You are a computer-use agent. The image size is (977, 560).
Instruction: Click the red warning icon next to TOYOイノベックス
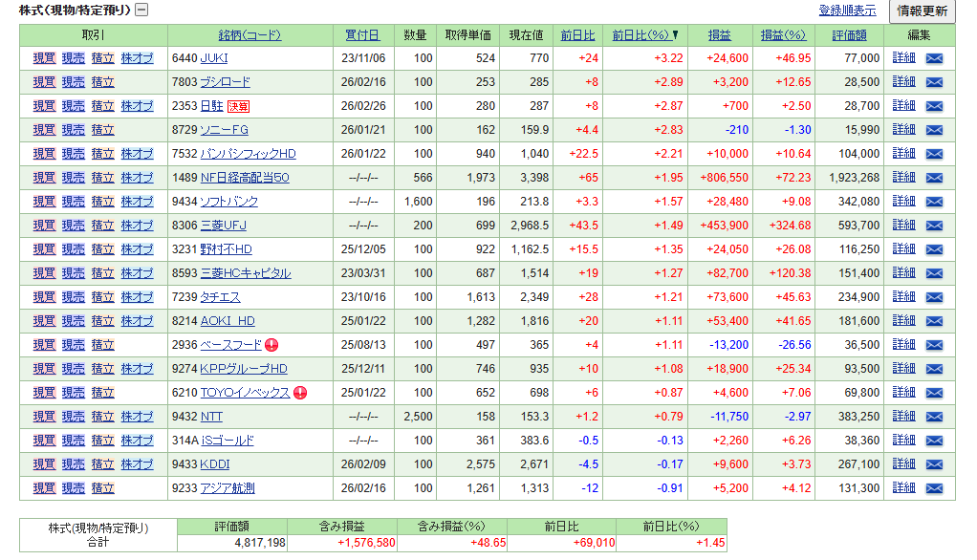click(300, 393)
